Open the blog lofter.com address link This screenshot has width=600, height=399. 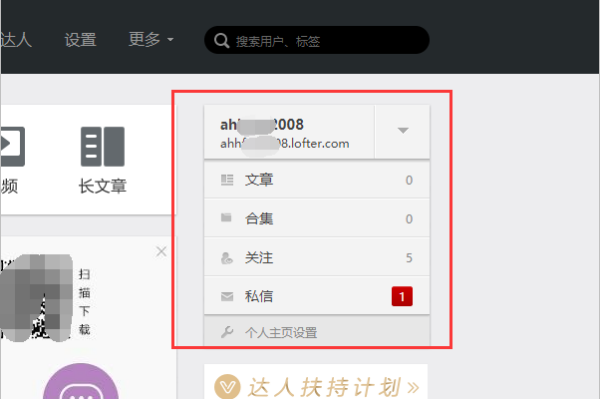point(284,143)
